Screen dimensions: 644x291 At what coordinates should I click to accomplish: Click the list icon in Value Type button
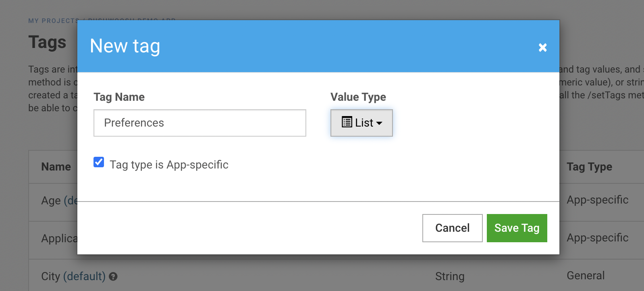pyautogui.click(x=347, y=122)
